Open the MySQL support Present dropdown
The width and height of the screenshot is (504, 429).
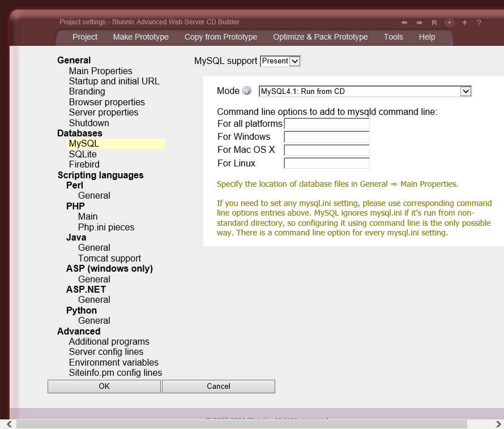[x=280, y=61]
